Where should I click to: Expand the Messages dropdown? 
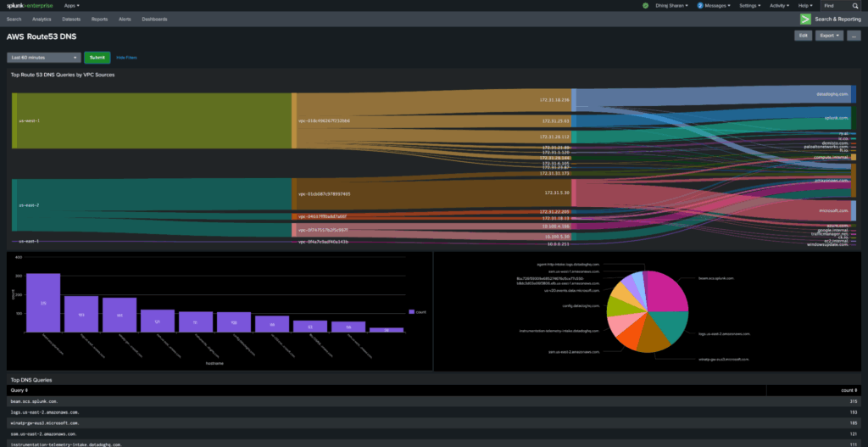click(x=717, y=6)
